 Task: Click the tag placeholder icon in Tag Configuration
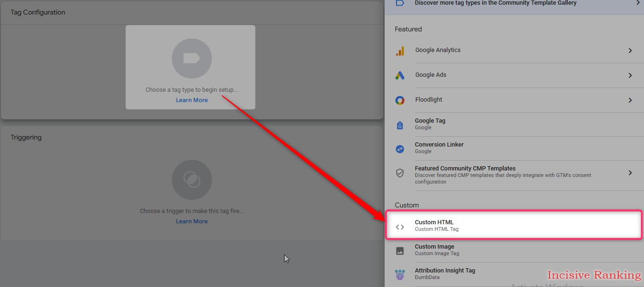(x=192, y=59)
